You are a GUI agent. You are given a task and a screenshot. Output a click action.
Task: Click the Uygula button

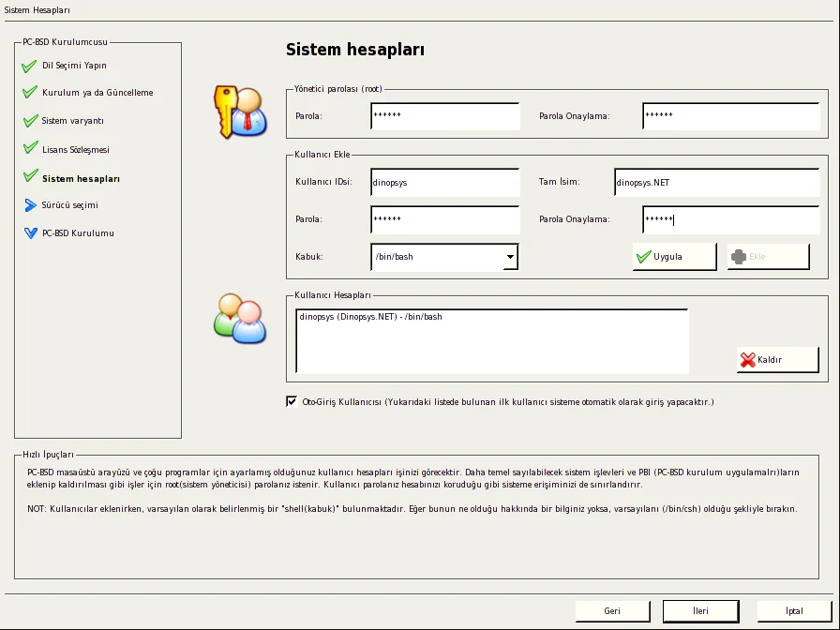(674, 257)
